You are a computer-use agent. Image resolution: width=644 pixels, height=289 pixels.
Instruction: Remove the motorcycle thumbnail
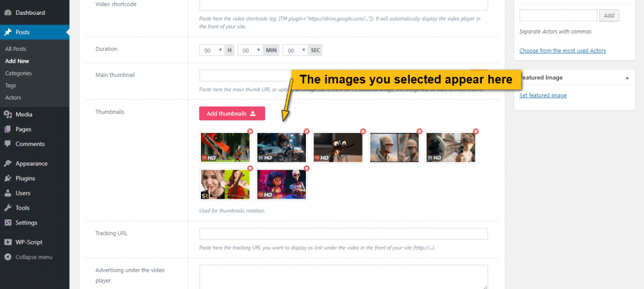click(x=307, y=132)
